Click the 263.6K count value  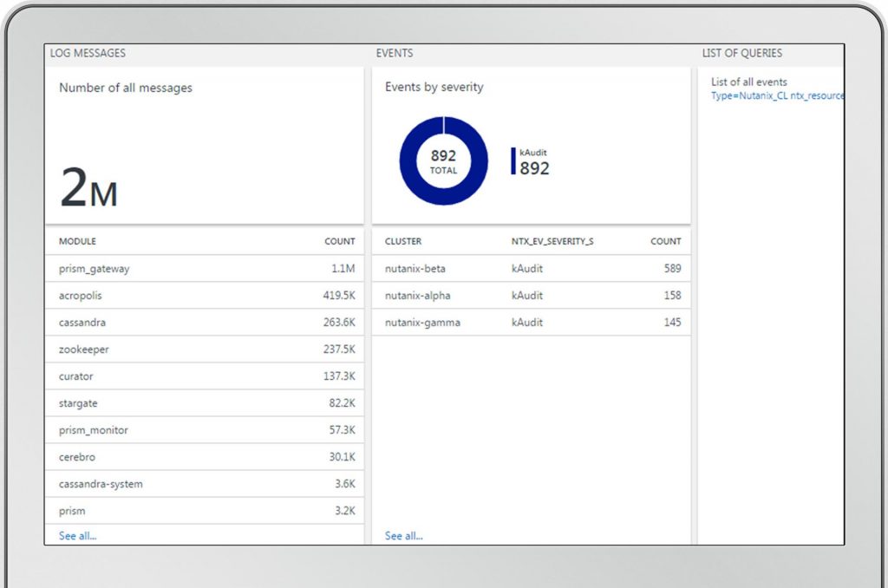339,323
